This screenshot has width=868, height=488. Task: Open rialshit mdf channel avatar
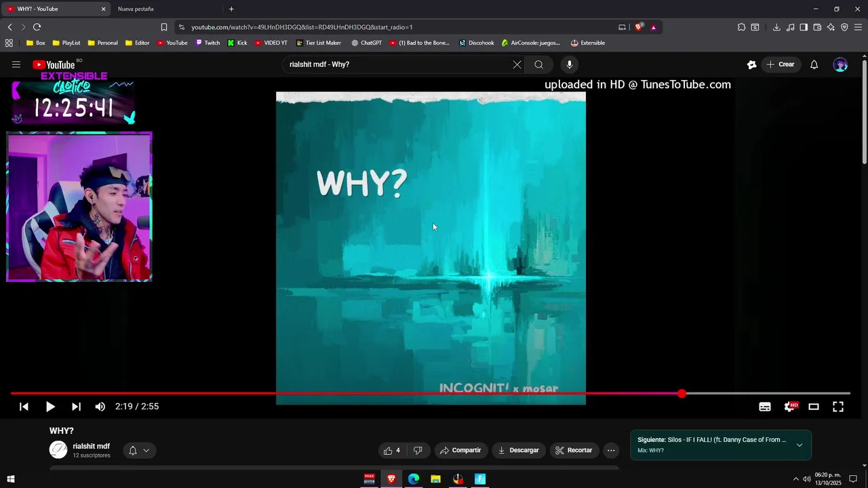(x=58, y=449)
